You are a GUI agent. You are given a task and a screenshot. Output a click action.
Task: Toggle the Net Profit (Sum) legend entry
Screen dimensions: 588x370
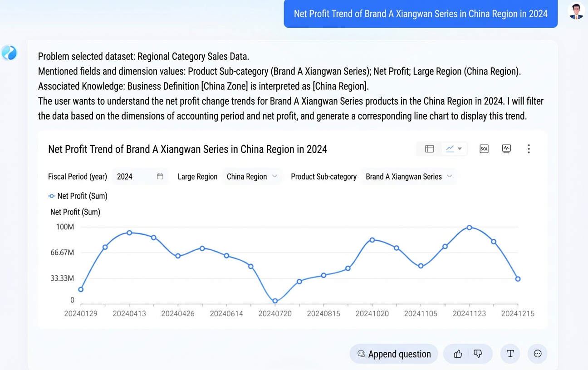[78, 196]
